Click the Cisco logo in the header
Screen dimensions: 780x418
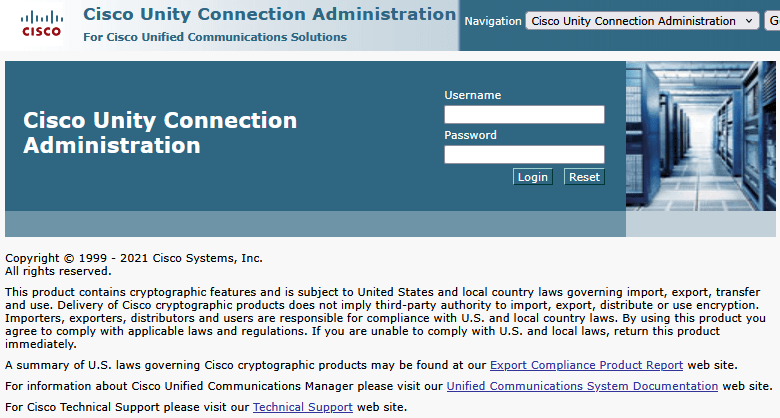(41, 24)
